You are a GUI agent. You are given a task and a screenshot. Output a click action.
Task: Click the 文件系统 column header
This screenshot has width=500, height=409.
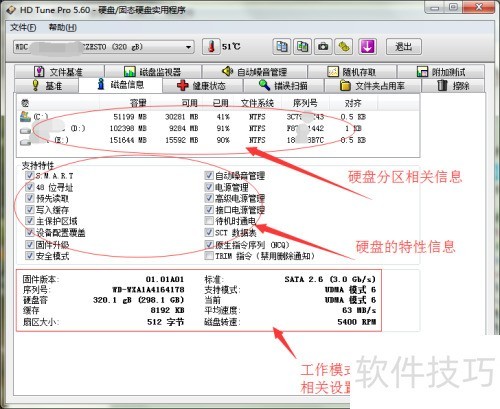tap(257, 103)
